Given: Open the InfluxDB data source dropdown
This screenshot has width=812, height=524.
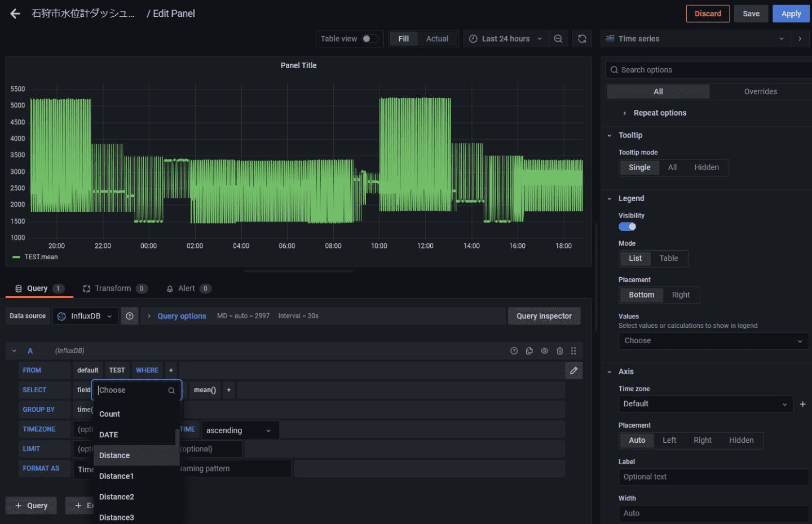Looking at the screenshot, I should 86,316.
